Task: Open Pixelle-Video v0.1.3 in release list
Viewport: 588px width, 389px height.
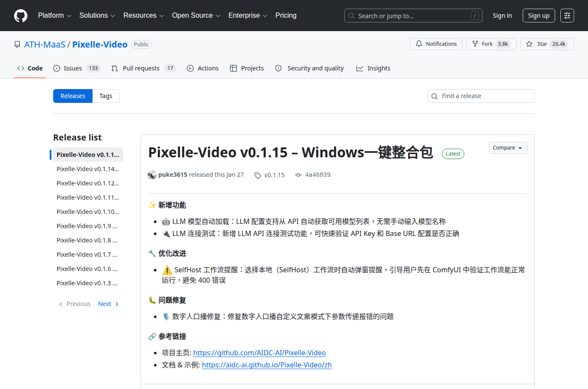Action: (88, 283)
